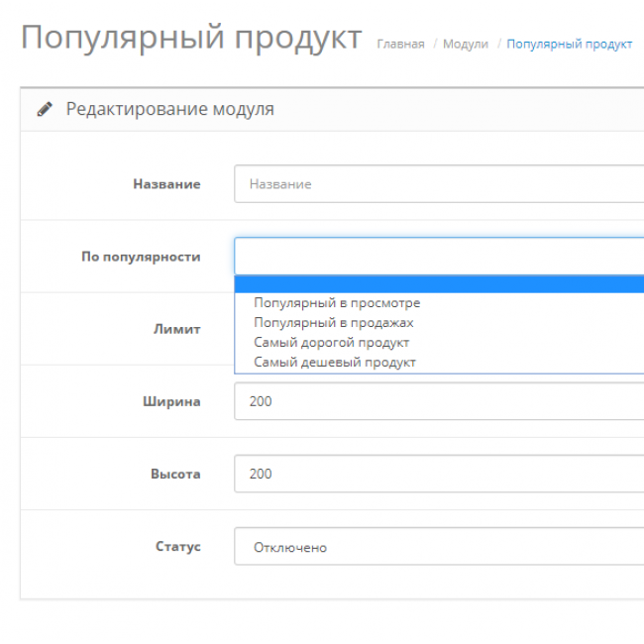Click the pencil icon beside Редактирование модуля
The width and height of the screenshot is (644, 644).
[x=45, y=109]
